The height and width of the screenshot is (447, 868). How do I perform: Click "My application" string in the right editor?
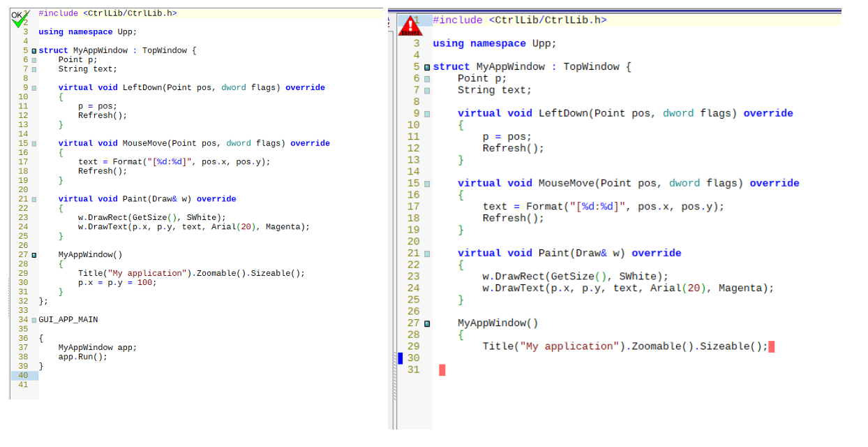[x=570, y=346]
